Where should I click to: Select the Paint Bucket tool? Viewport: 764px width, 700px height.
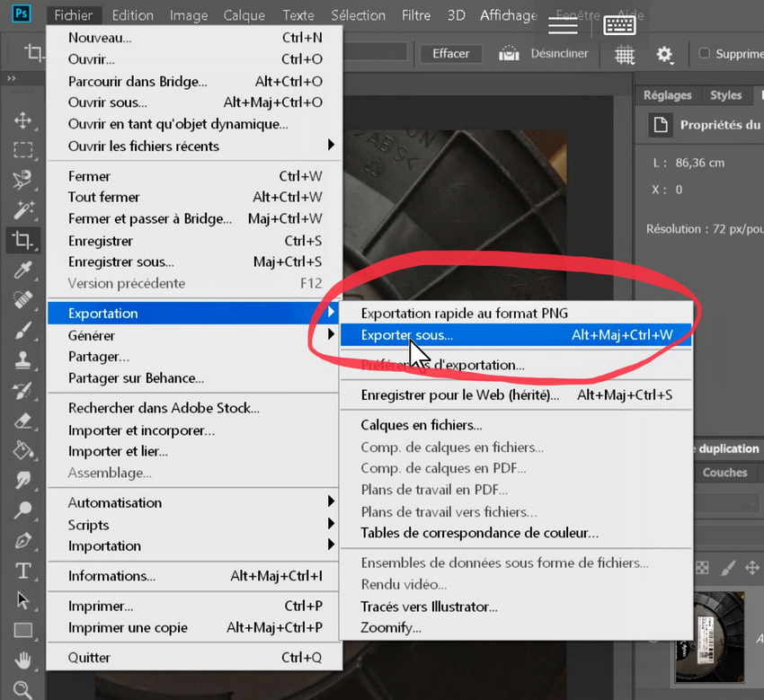point(22,450)
